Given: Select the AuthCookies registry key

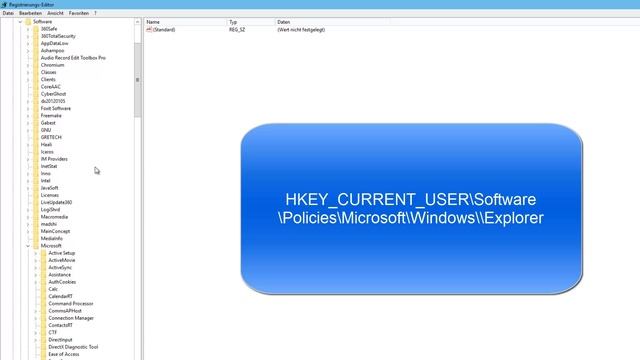Looking at the screenshot, I should click(x=62, y=282).
